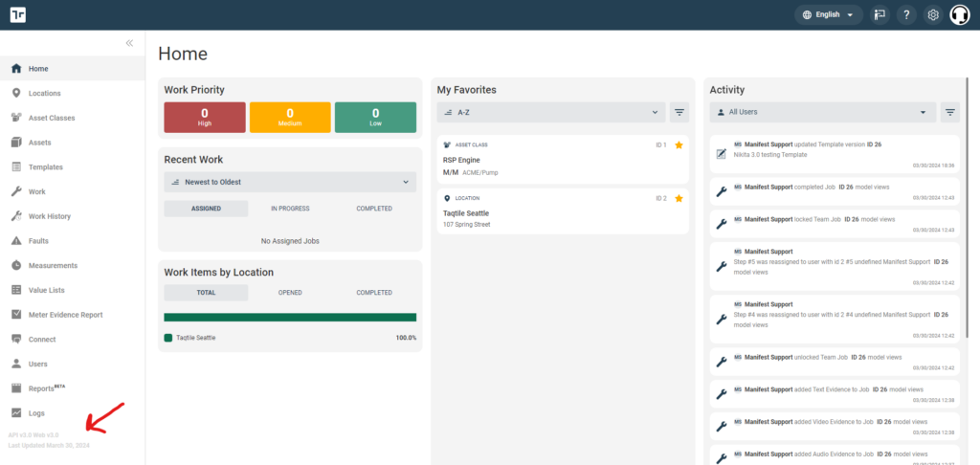Open the English language dropdown

829,14
